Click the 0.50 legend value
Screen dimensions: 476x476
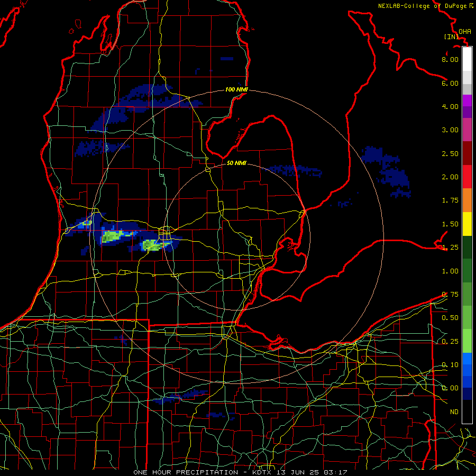click(450, 318)
